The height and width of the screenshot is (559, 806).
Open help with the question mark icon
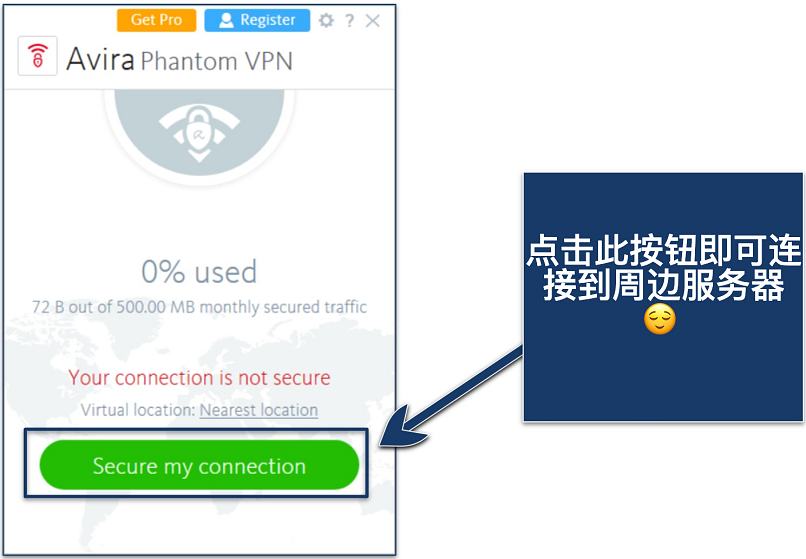(350, 21)
